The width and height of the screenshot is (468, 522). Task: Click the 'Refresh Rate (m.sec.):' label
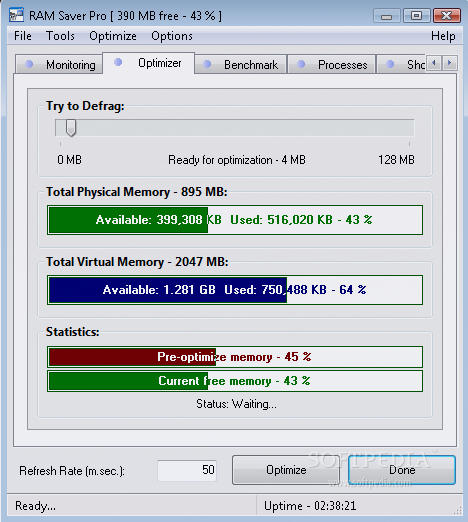[72, 471]
